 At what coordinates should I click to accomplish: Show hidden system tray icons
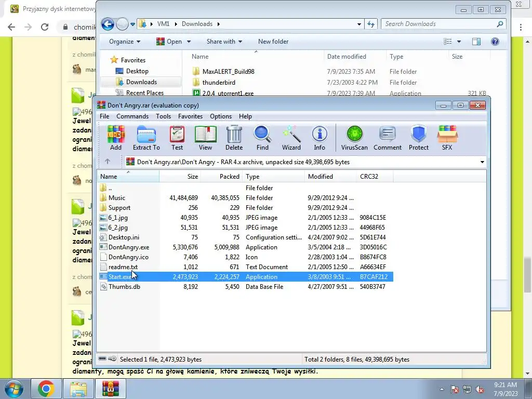click(x=442, y=390)
